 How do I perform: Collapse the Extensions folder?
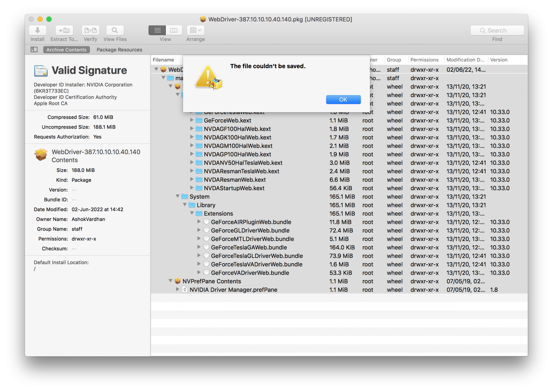pyautogui.click(x=192, y=213)
